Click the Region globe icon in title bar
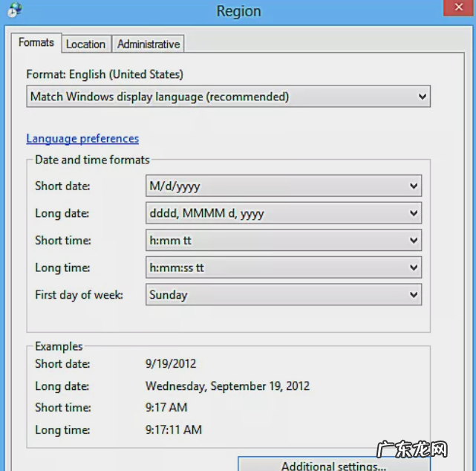Viewport: 476px width, 471px height. [x=14, y=10]
